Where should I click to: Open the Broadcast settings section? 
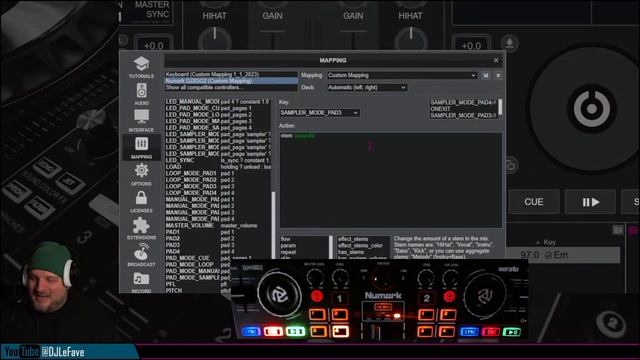coord(141,255)
